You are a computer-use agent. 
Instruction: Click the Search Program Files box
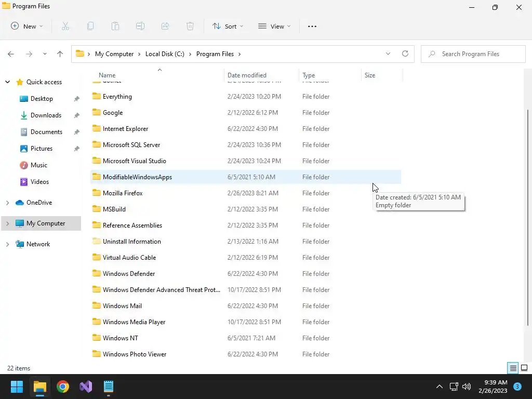coord(473,54)
